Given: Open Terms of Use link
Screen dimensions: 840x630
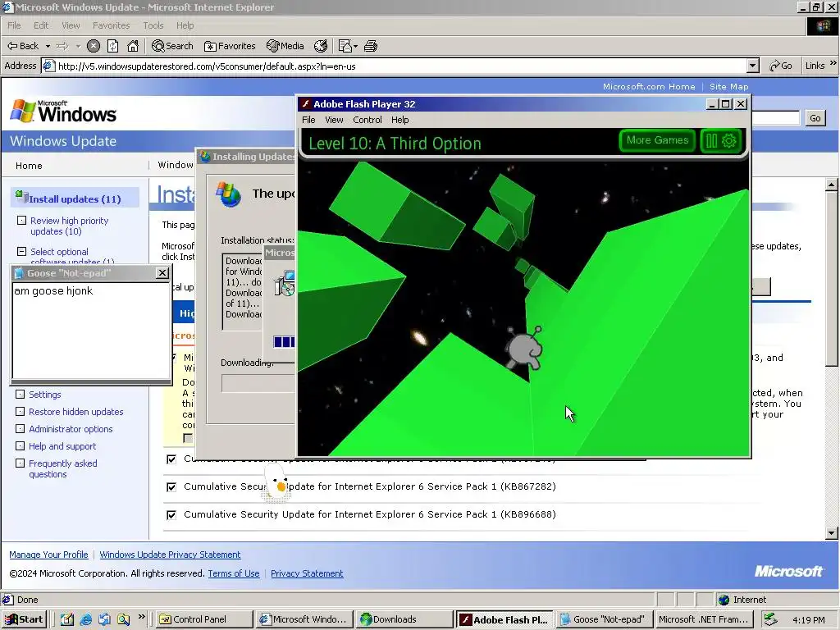Looking at the screenshot, I should [x=234, y=573].
